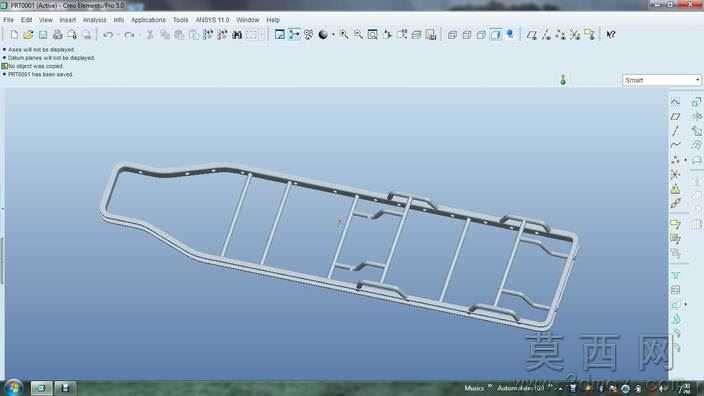Open the Window menu
The height and width of the screenshot is (396, 704).
pyautogui.click(x=247, y=20)
